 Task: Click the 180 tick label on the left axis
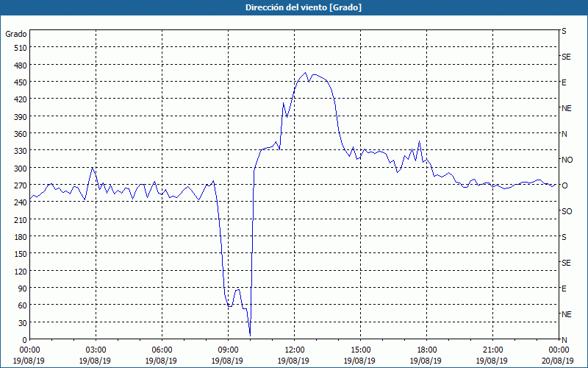pyautogui.click(x=21, y=237)
